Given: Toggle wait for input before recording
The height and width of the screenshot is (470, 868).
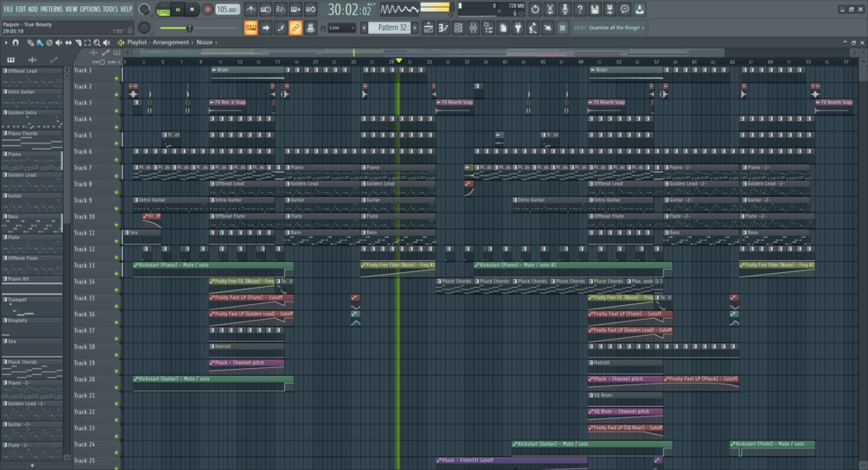Looking at the screenshot, I should pos(266,10).
